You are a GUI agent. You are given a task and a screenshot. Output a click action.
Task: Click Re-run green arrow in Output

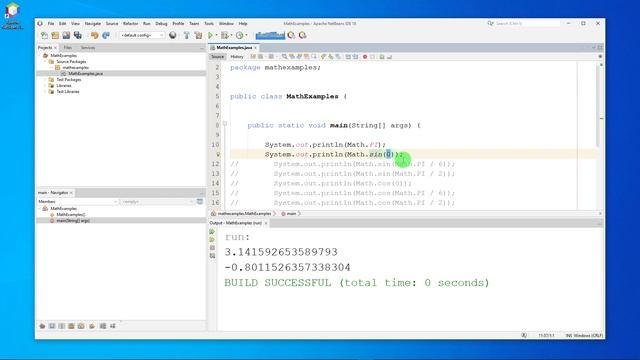click(212, 232)
